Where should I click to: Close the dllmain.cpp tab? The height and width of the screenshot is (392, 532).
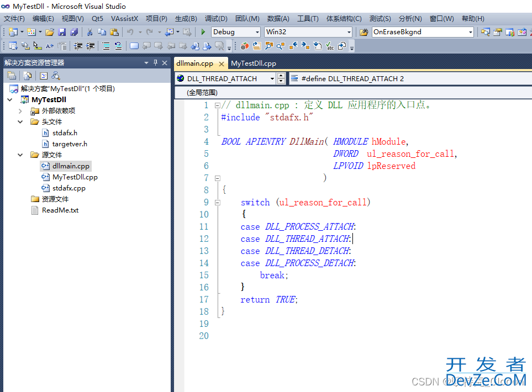[x=222, y=63]
